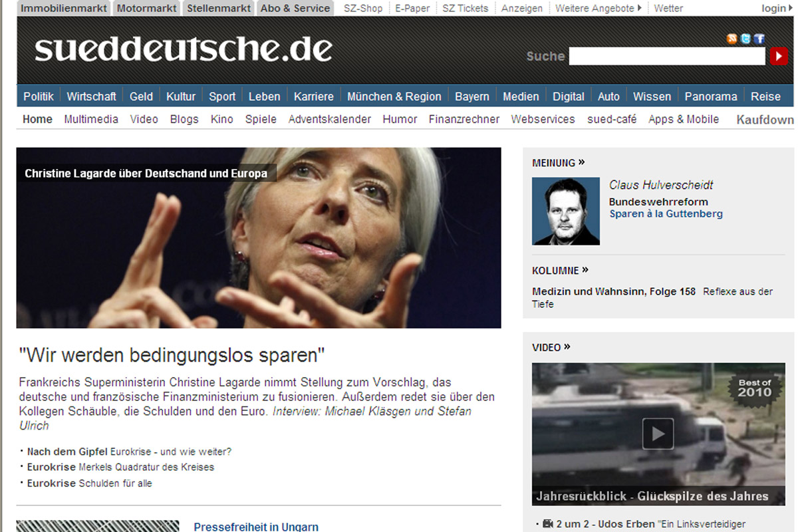This screenshot has height=532, width=798.
Task: Click Claus Hulverscheidt's portrait thumbnail
Action: pyautogui.click(x=566, y=211)
